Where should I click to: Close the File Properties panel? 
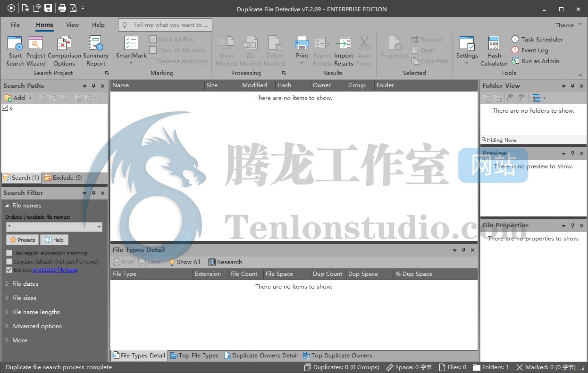tap(581, 226)
